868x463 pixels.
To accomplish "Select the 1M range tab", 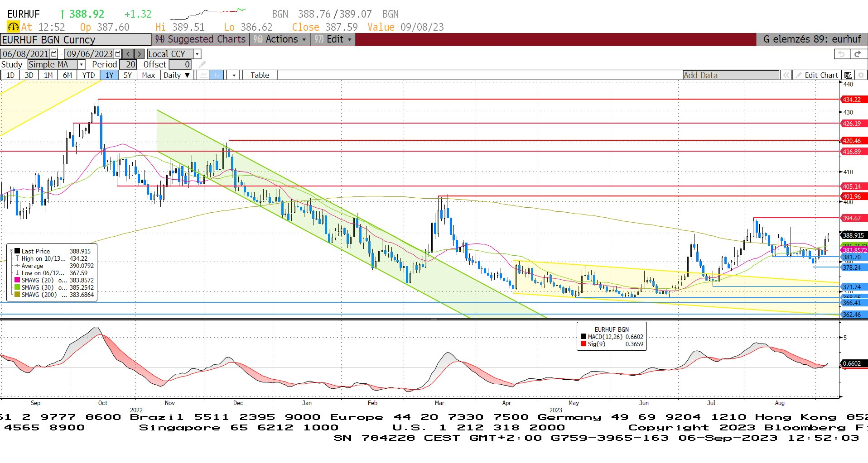I will coord(48,75).
